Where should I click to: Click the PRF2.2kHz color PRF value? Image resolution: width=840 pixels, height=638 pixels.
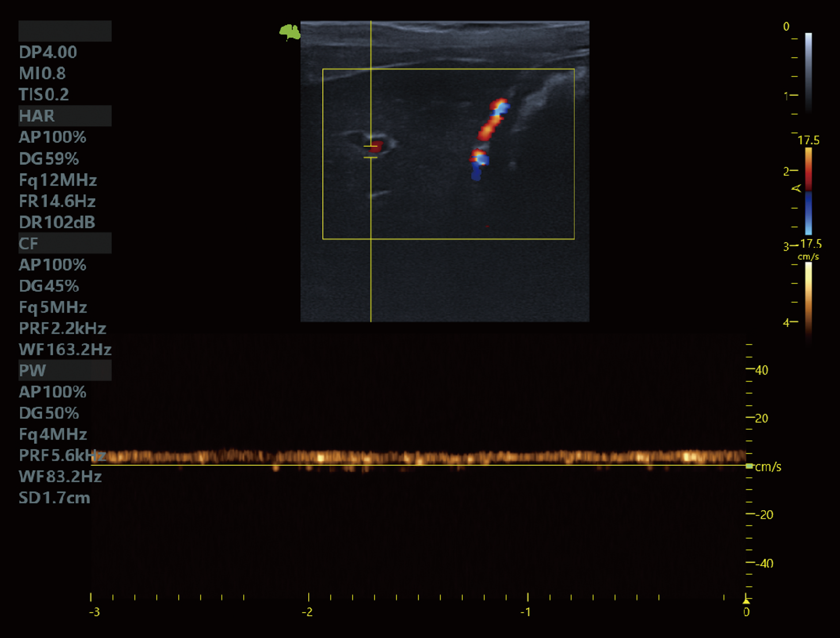click(x=62, y=328)
